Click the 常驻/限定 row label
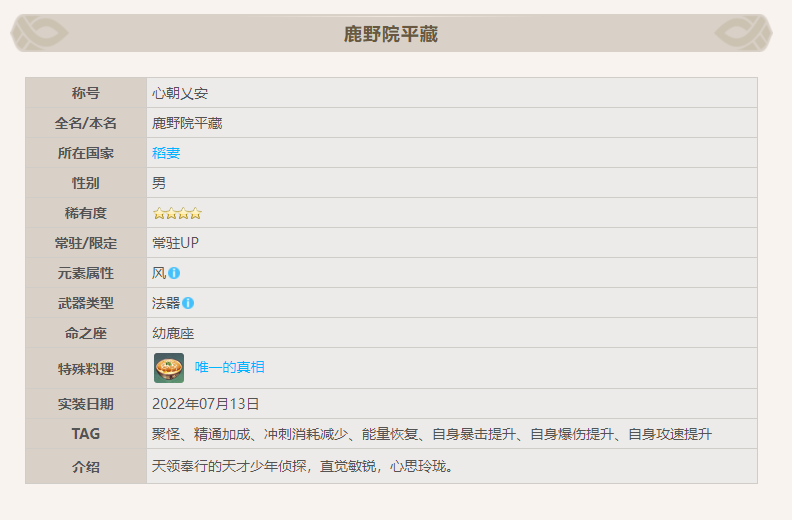Viewport: 792px width, 520px height. (x=86, y=243)
